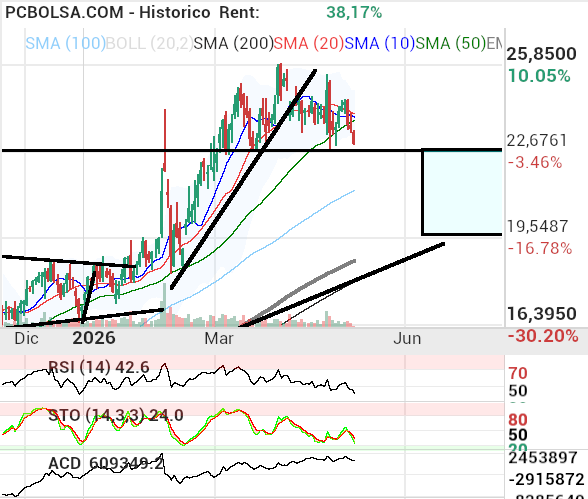588x499 pixels.
Task: Click the -30.20% percentage label
Action: point(543,336)
